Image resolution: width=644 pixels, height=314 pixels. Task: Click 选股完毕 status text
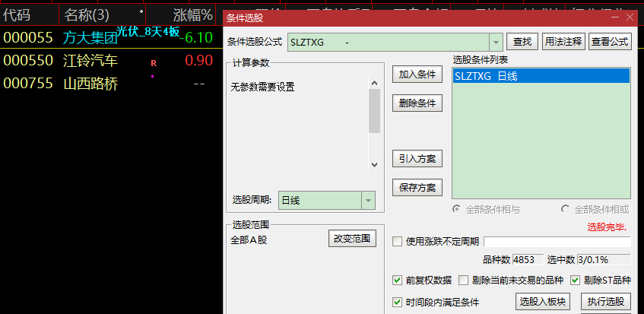(607, 227)
